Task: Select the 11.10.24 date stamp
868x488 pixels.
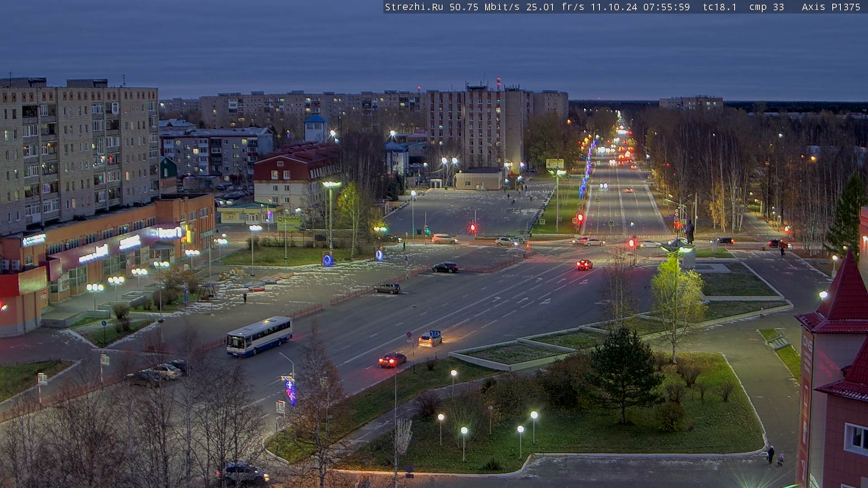Action: (x=614, y=7)
